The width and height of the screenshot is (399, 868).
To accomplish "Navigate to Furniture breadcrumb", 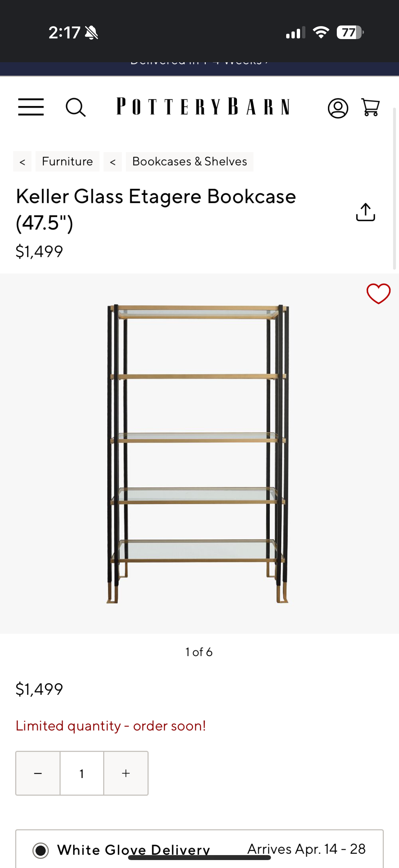I will click(67, 162).
